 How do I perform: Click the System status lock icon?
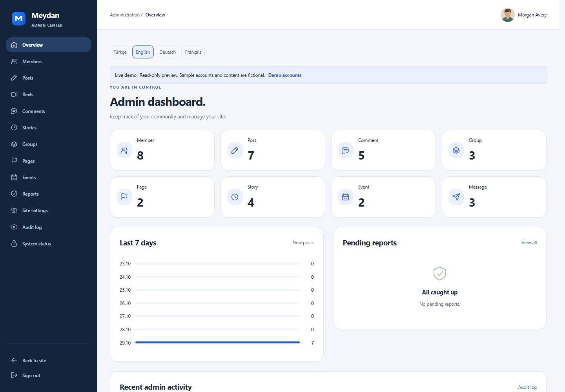point(14,244)
